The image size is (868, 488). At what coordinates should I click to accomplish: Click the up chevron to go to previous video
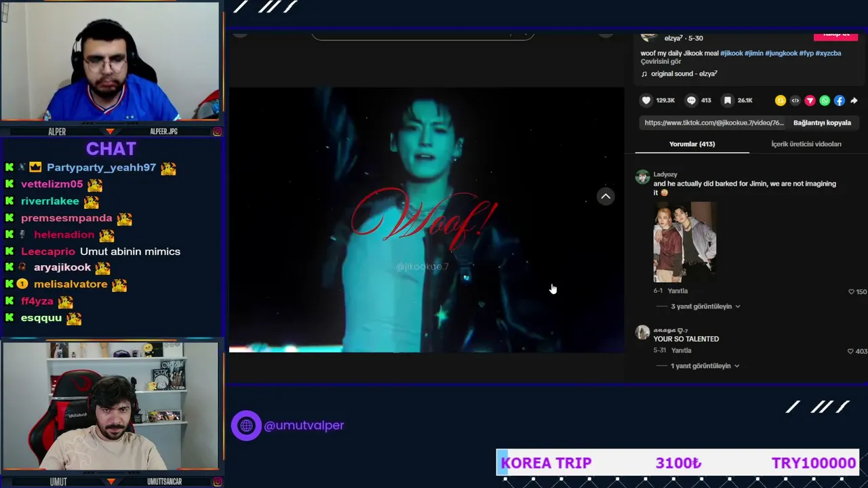coord(606,197)
